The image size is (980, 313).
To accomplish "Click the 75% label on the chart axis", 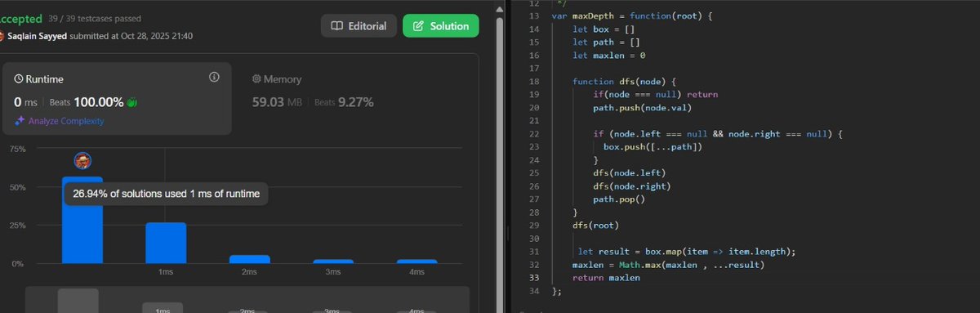I will pyautogui.click(x=17, y=150).
